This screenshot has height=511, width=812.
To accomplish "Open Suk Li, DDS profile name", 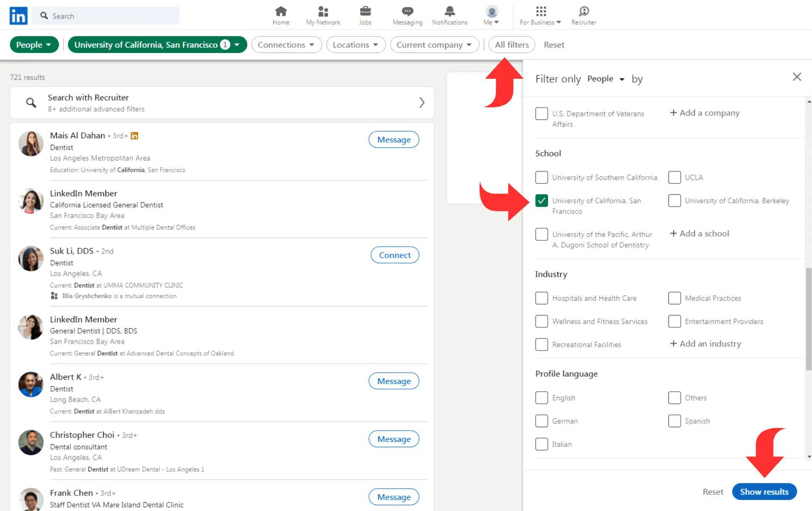I will click(x=72, y=251).
